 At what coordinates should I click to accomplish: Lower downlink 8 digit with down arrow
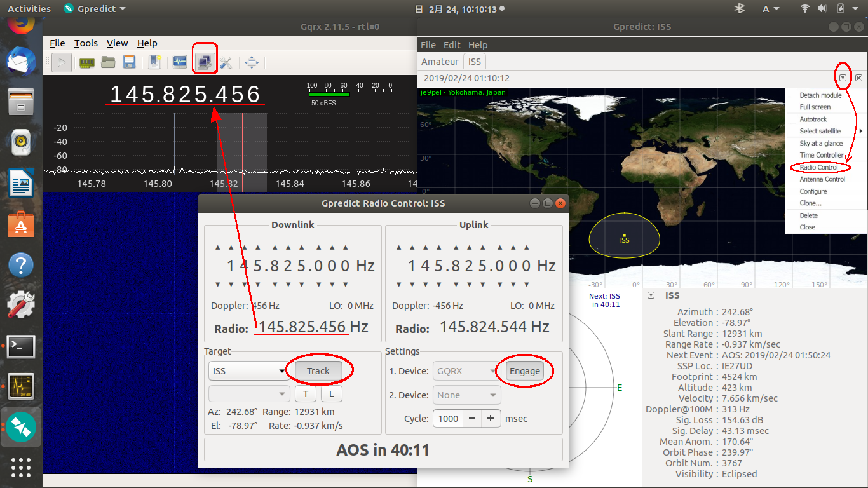pos(274,284)
